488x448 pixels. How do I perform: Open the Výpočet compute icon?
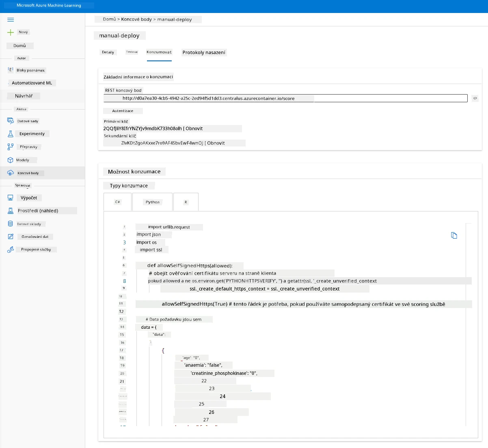tap(11, 198)
